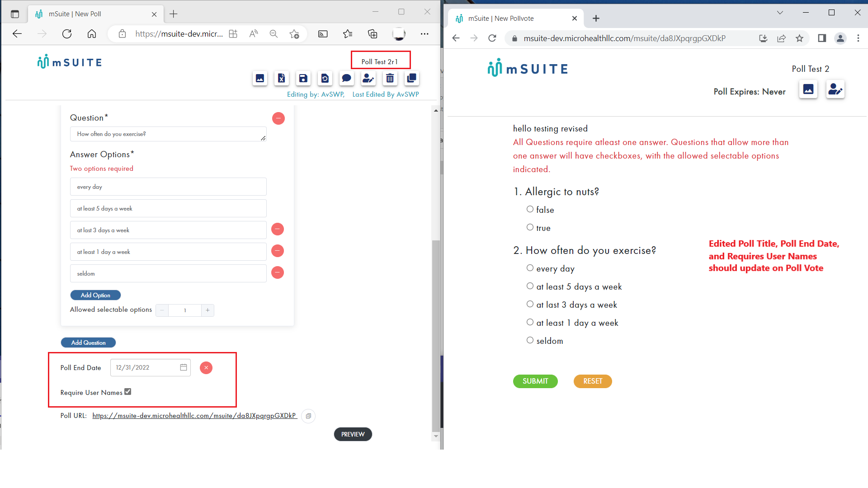Click the user edit icon on Poll Vote page
Image resolution: width=868 pixels, height=488 pixels.
(835, 89)
